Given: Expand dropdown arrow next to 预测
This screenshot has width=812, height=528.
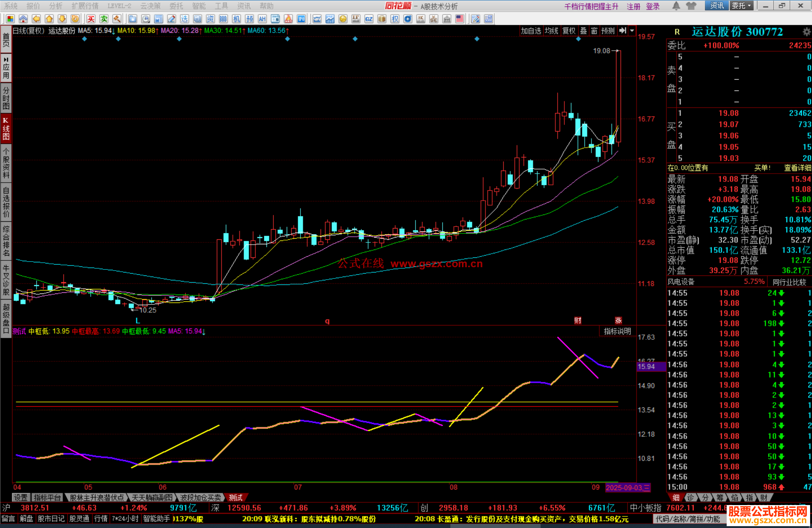Looking at the screenshot, I should (632, 31).
